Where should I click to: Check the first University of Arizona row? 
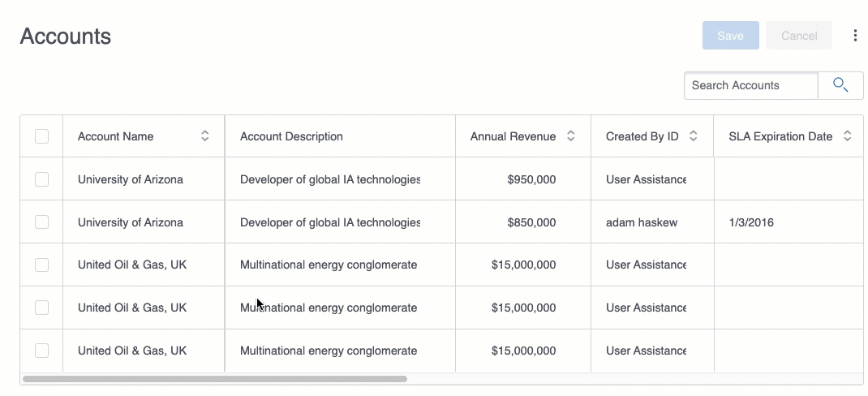42,179
